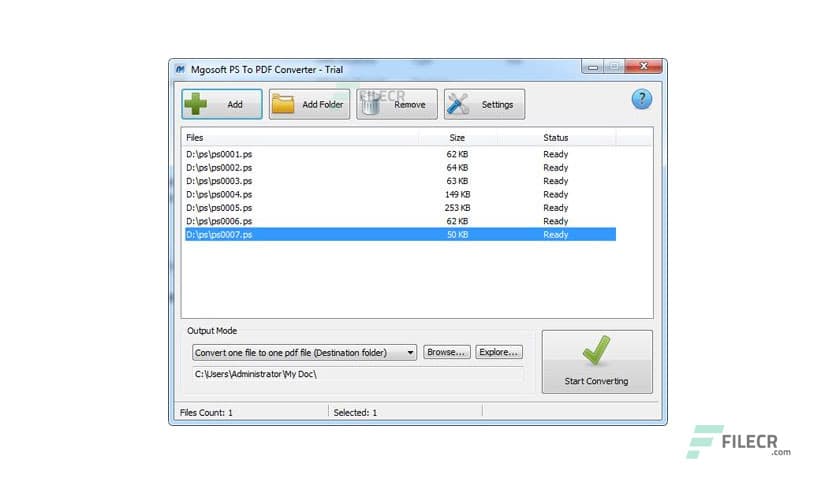Click the 64 KB size cell
This screenshot has height=484, width=836.
[457, 167]
